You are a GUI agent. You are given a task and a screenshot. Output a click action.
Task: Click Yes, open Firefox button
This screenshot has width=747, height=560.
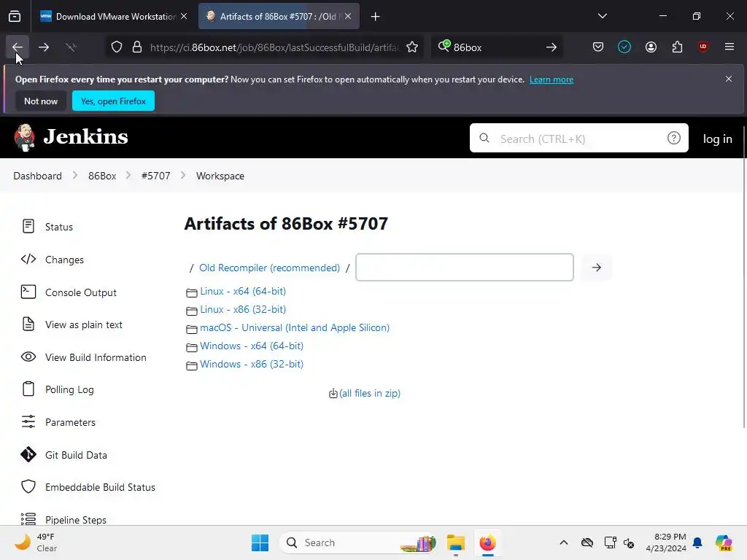tap(113, 101)
